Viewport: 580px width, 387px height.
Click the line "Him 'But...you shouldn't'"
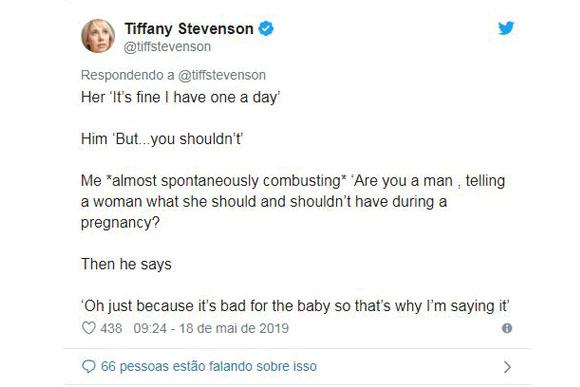tap(162, 139)
